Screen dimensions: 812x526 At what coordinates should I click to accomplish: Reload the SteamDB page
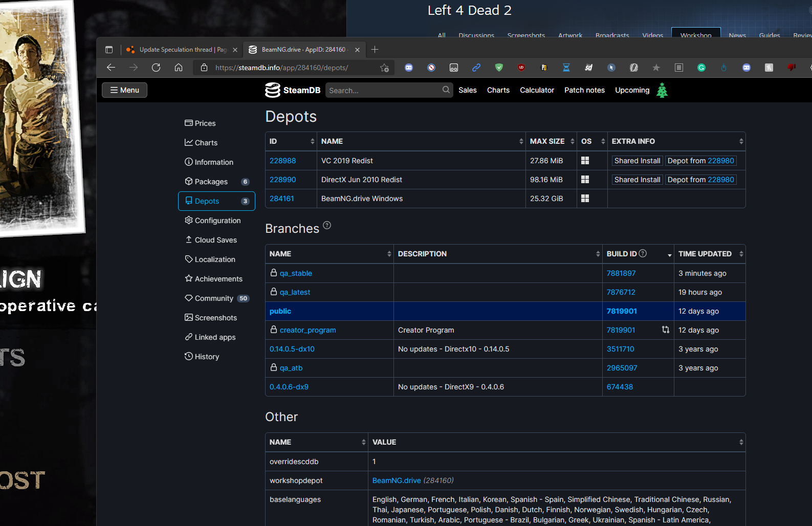[x=156, y=68]
